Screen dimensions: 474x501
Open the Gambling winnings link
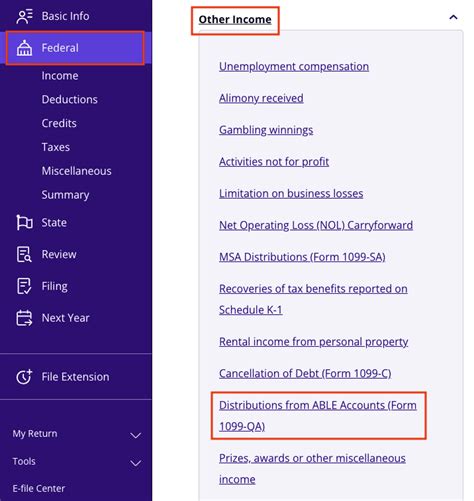[x=266, y=130]
